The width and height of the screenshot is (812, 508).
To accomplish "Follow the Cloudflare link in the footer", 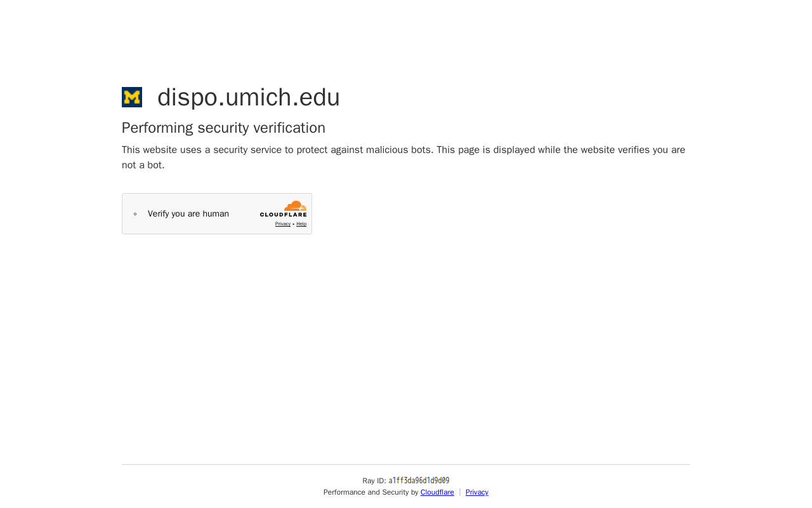I will (437, 492).
